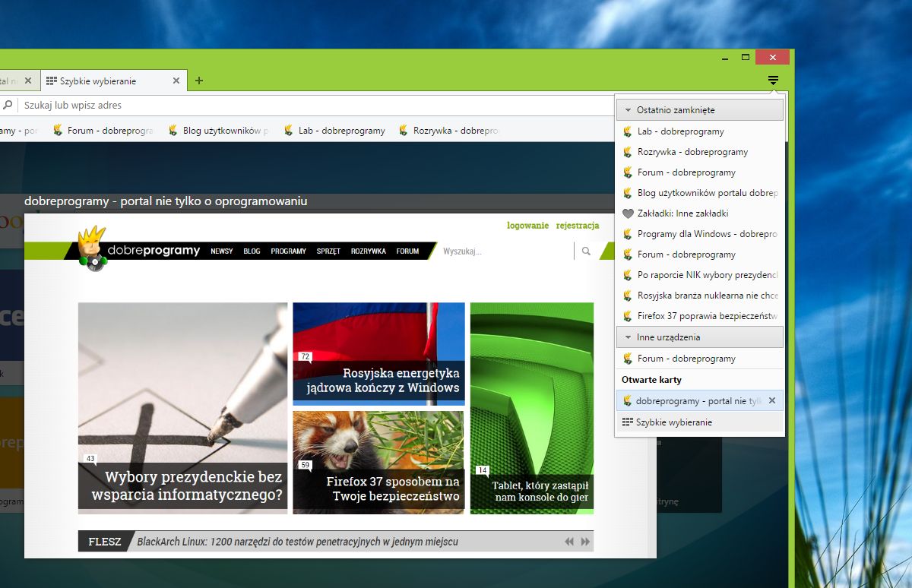Reopen Rozrywka - dobreprogramy from closed list
Viewport: 912px width, 588px height.
point(699,152)
